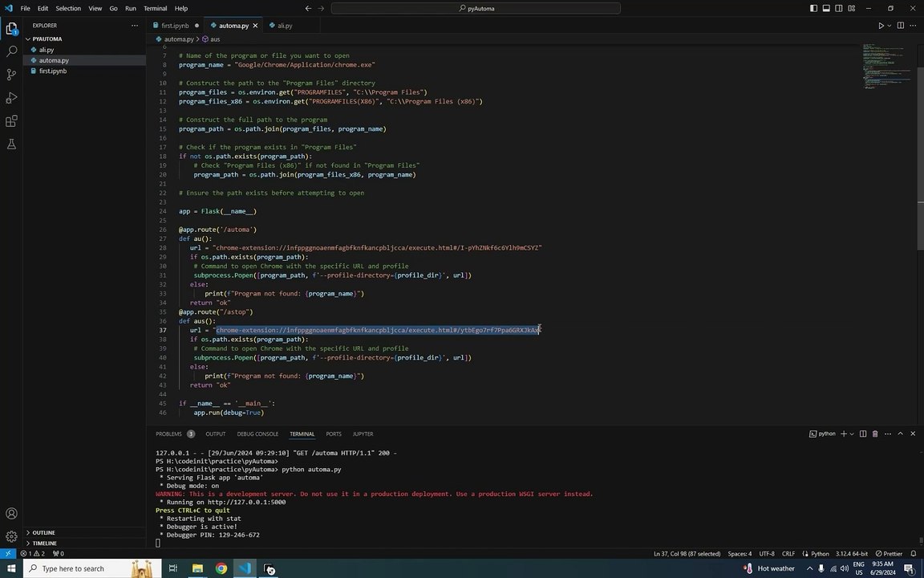
Task: Click the pyAutoma command center search box
Action: pyautogui.click(x=476, y=8)
